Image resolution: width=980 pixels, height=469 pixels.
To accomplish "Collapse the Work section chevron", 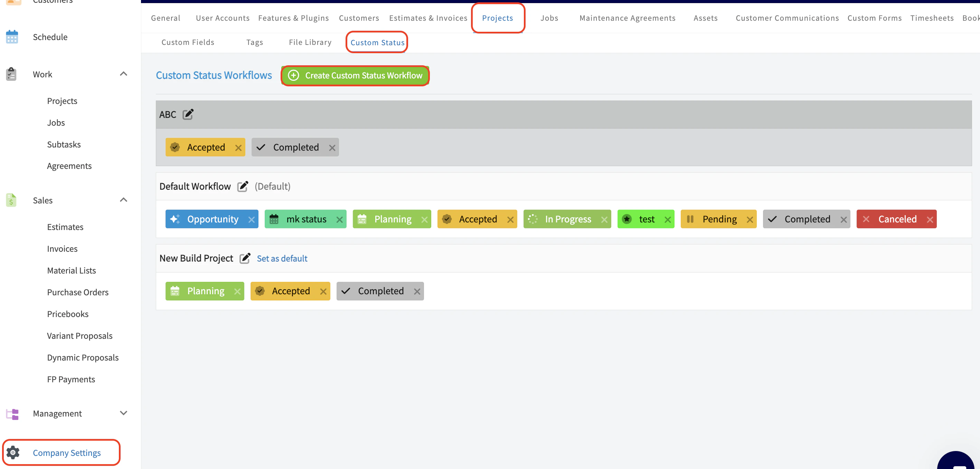I will tap(123, 74).
